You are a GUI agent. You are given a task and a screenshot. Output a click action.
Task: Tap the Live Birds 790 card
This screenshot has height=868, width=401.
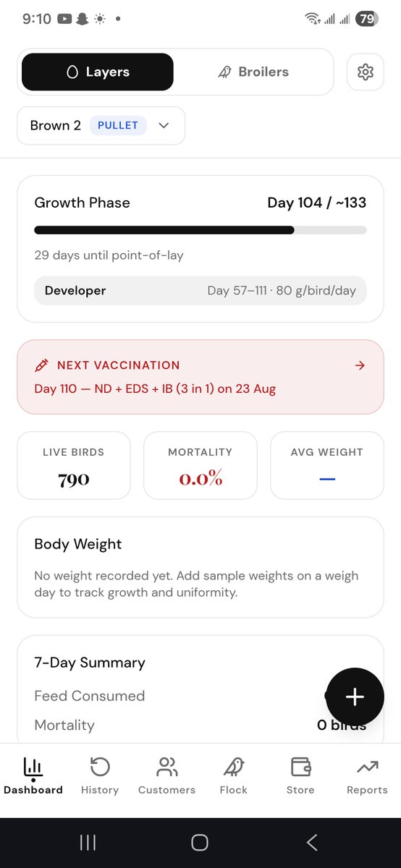[x=74, y=465]
